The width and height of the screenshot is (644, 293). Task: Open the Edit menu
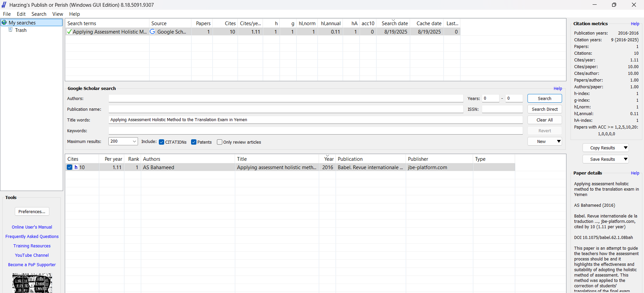[x=21, y=14]
